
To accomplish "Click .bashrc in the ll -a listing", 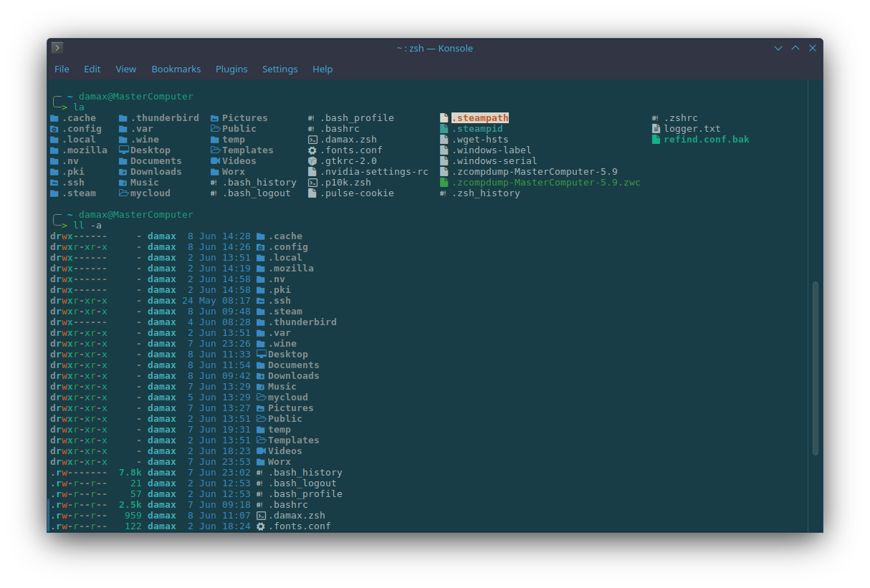I will point(288,505).
